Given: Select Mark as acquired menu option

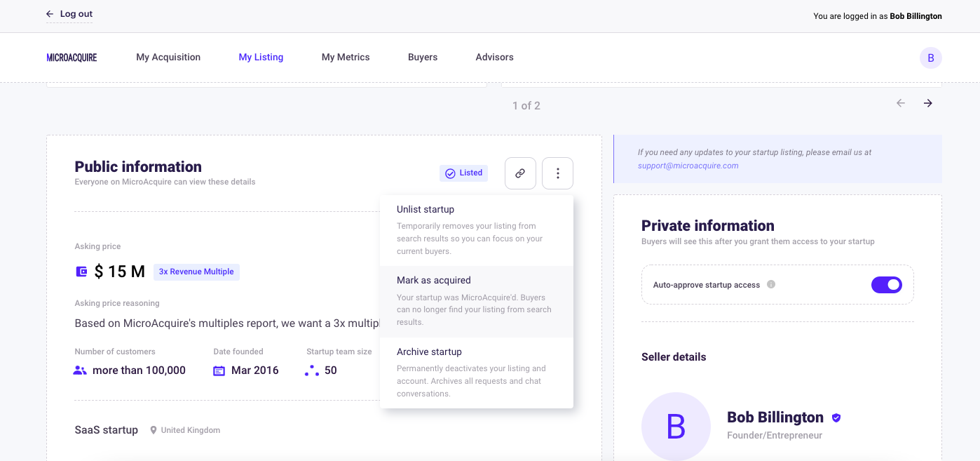Looking at the screenshot, I should click(477, 301).
